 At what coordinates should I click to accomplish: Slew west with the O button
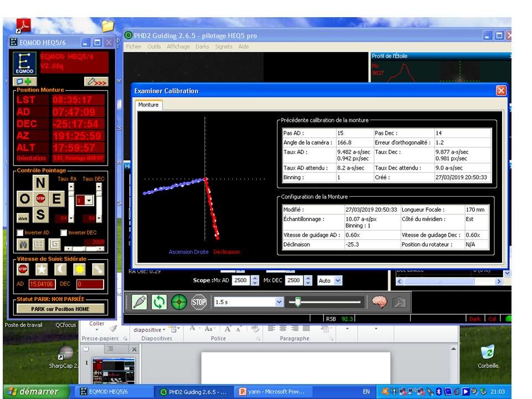(x=24, y=198)
